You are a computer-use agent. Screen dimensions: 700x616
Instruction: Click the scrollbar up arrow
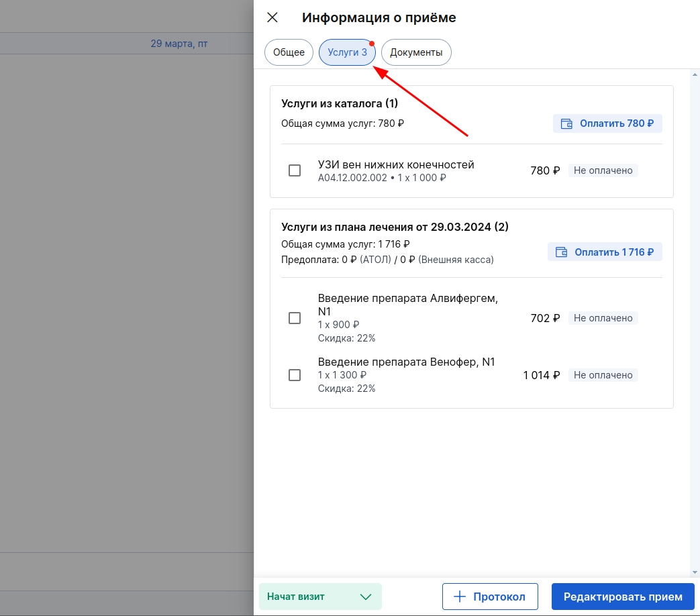695,74
